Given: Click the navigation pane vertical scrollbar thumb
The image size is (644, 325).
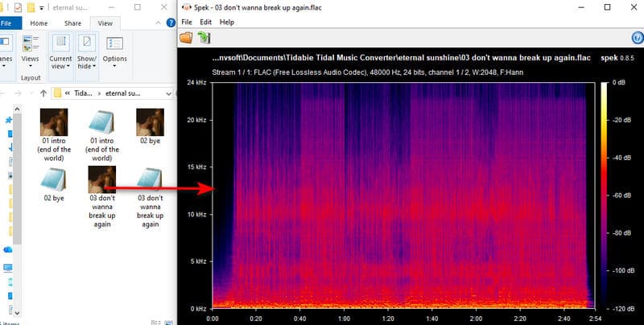Looking at the screenshot, I should point(17,179).
